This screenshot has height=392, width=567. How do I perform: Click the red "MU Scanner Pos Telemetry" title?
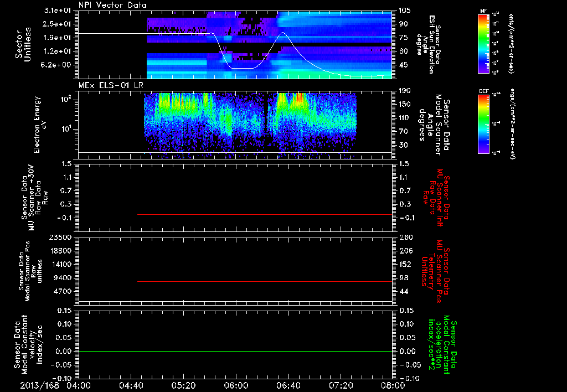point(436,271)
